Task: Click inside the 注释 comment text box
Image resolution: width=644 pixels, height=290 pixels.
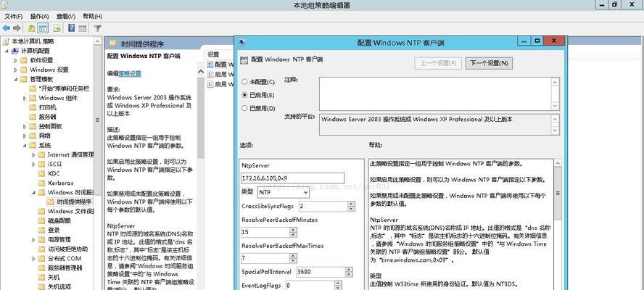Action: [x=435, y=94]
